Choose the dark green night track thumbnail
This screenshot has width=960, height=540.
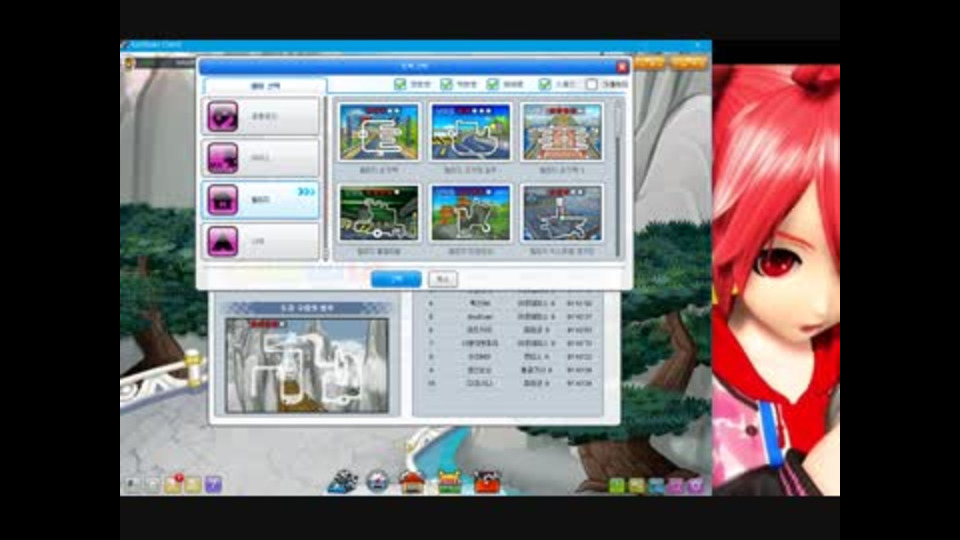(379, 213)
